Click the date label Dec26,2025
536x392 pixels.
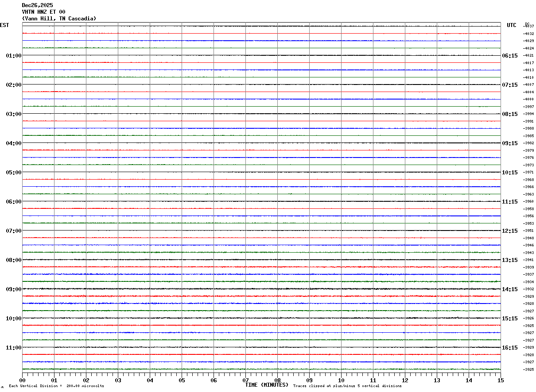[37, 5]
